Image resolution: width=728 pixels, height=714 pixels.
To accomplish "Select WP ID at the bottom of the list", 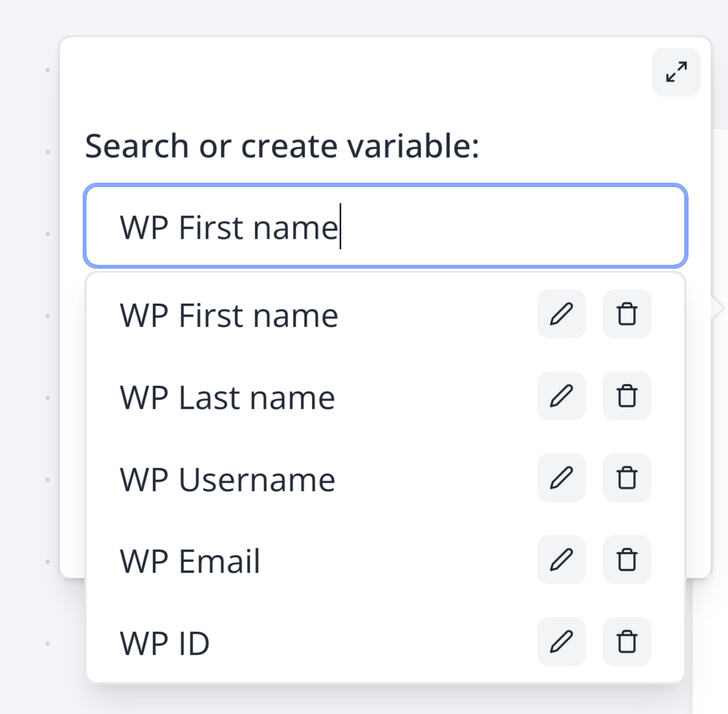I will pos(164,642).
